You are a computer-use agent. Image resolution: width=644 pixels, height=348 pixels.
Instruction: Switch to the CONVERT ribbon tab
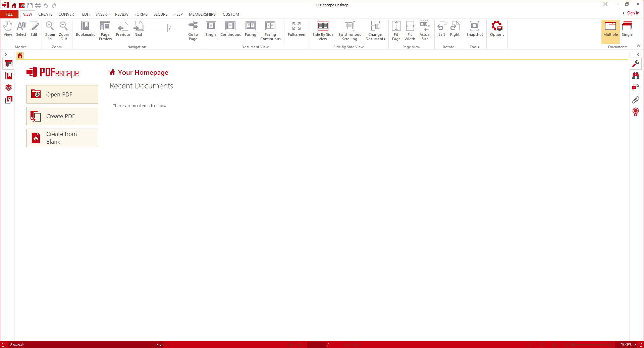pos(67,14)
